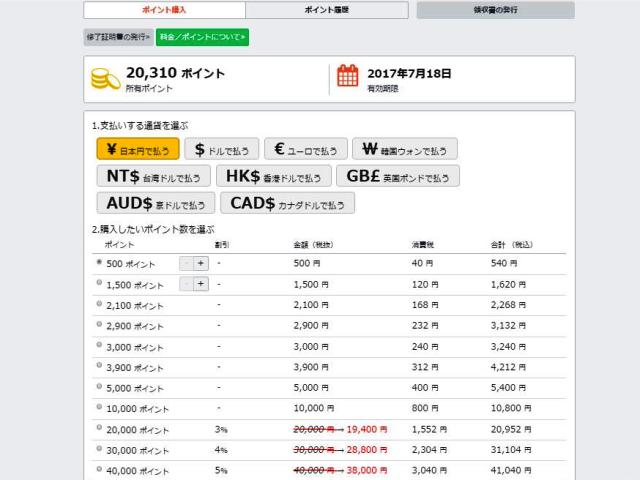Click the 20,952 円 total cell
The width and height of the screenshot is (640, 480).
(511, 429)
